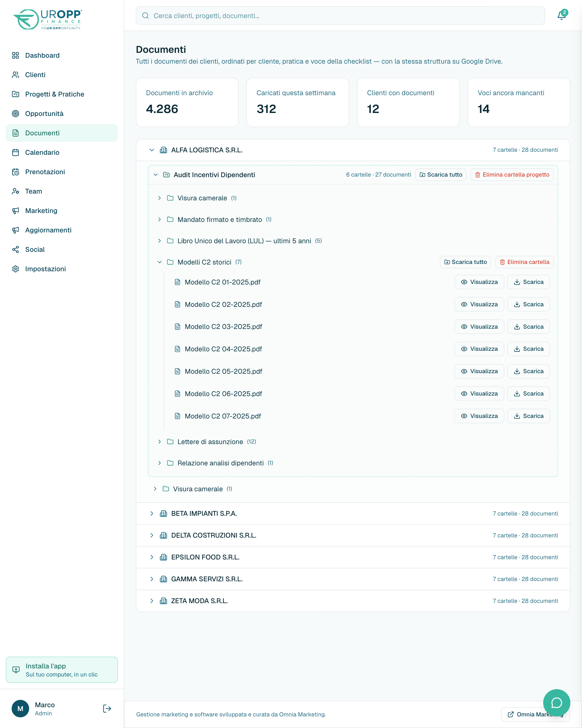Click the Impostazioni gear icon
The image size is (582, 728).
[x=16, y=269]
